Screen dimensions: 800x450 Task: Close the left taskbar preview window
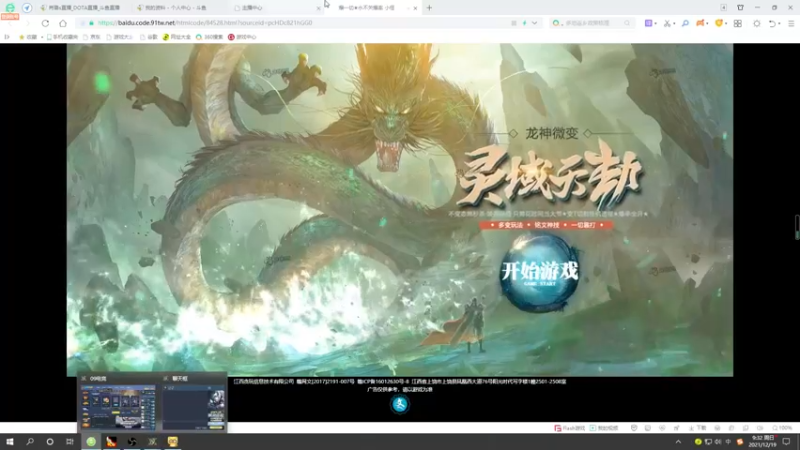point(84,379)
